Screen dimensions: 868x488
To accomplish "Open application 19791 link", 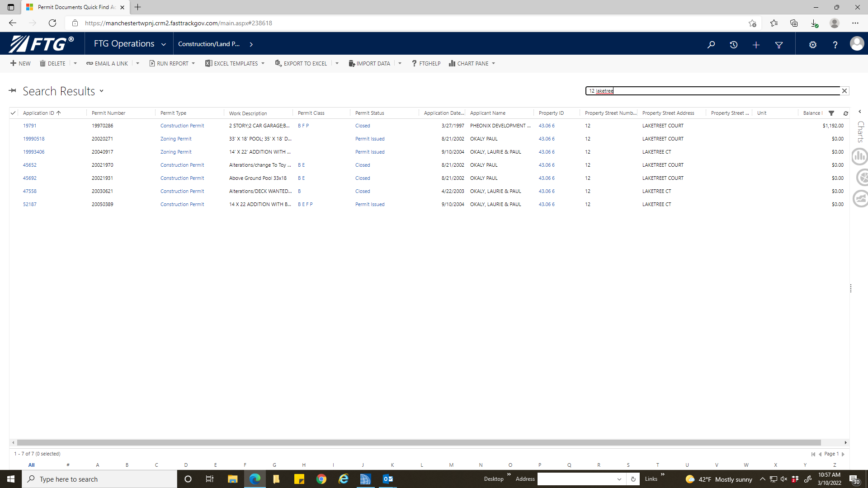I will tap(29, 126).
